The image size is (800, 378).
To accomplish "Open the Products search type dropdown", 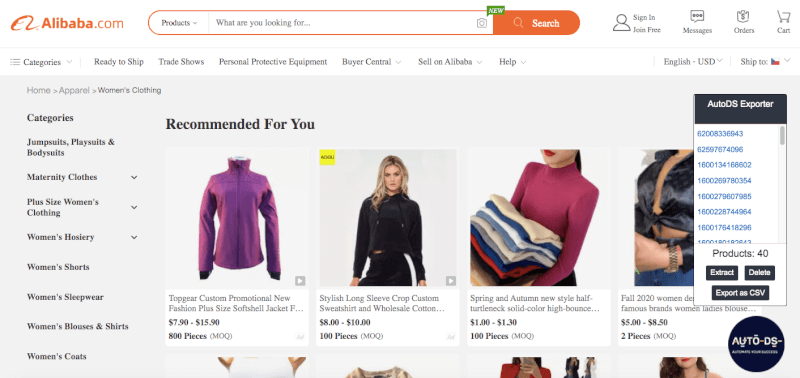I will pyautogui.click(x=179, y=23).
